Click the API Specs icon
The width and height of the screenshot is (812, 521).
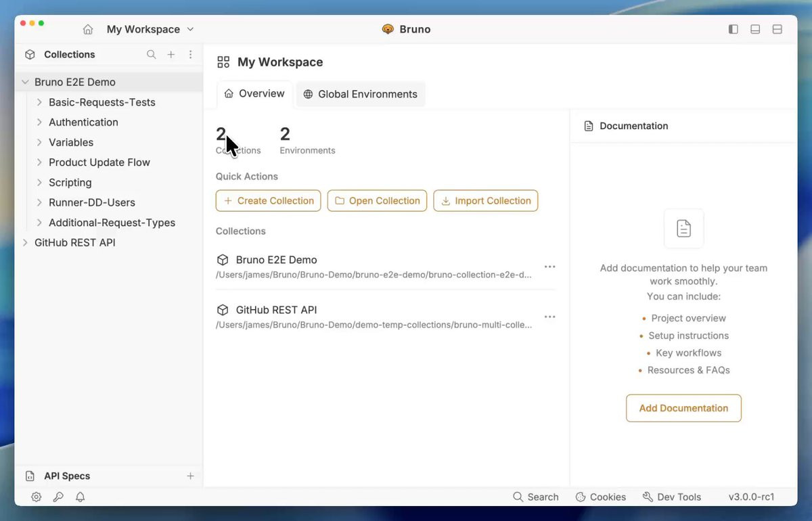pos(30,476)
